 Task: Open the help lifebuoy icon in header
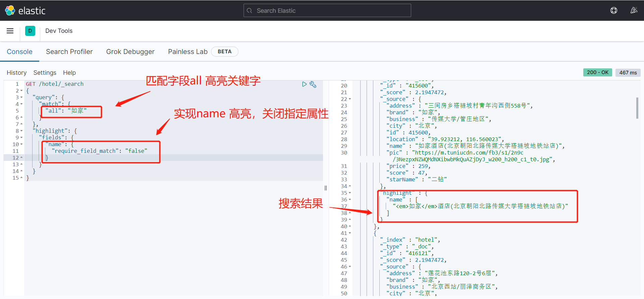point(614,10)
